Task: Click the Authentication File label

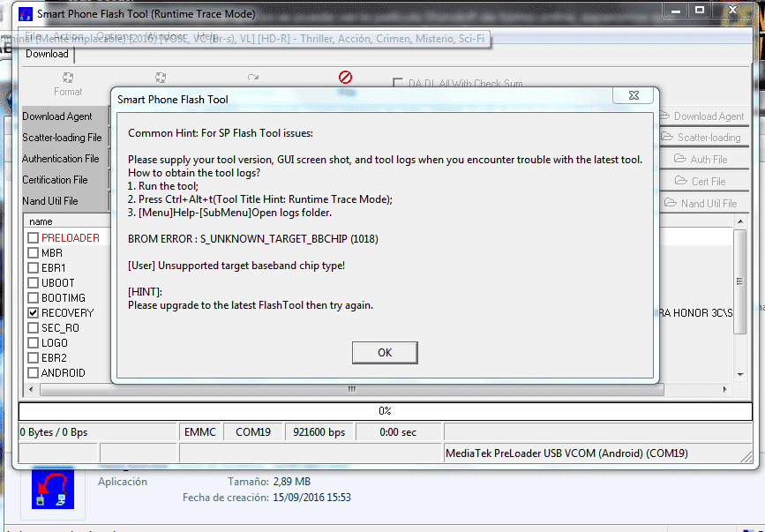Action: click(61, 159)
